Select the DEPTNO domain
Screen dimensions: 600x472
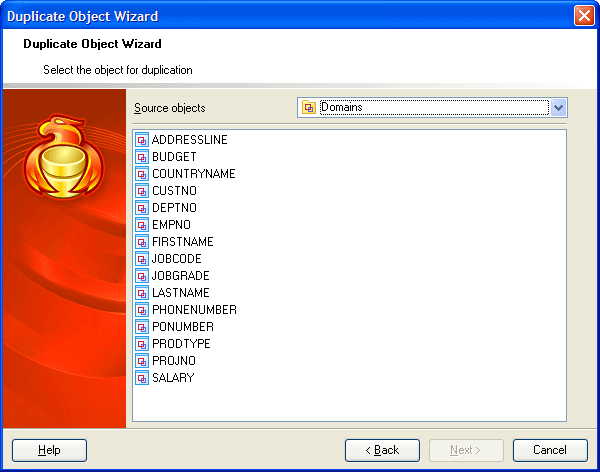pos(174,208)
